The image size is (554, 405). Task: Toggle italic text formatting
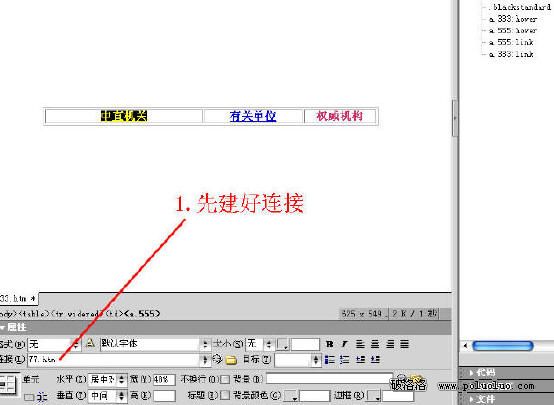coord(344,344)
